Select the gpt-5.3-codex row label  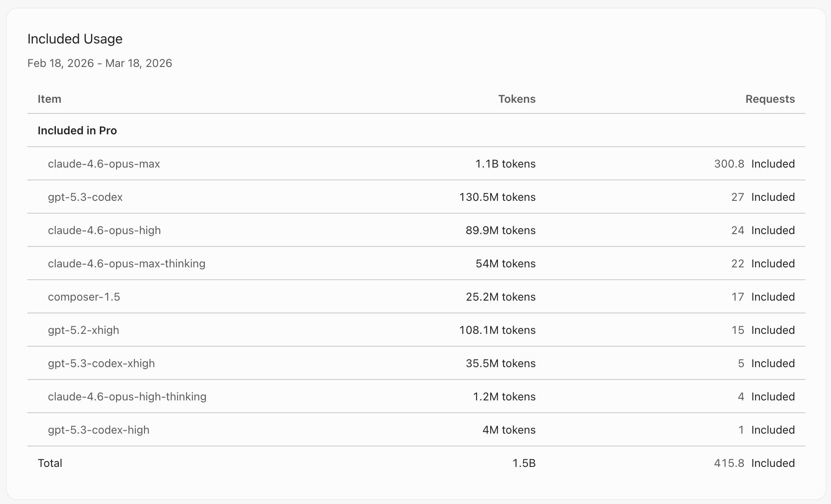[x=85, y=197]
